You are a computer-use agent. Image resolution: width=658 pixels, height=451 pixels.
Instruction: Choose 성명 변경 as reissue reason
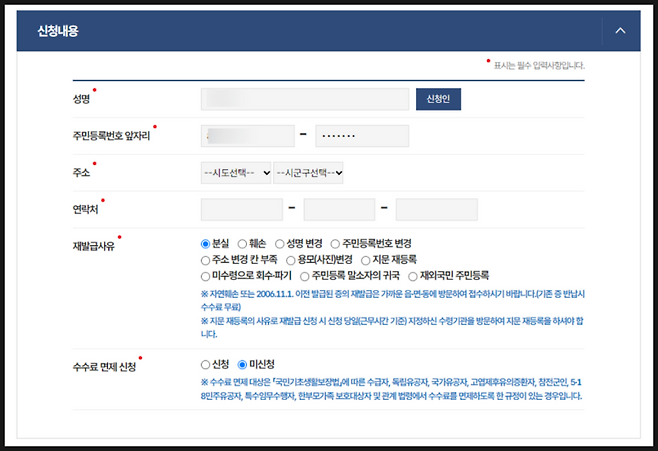pyautogui.click(x=281, y=243)
